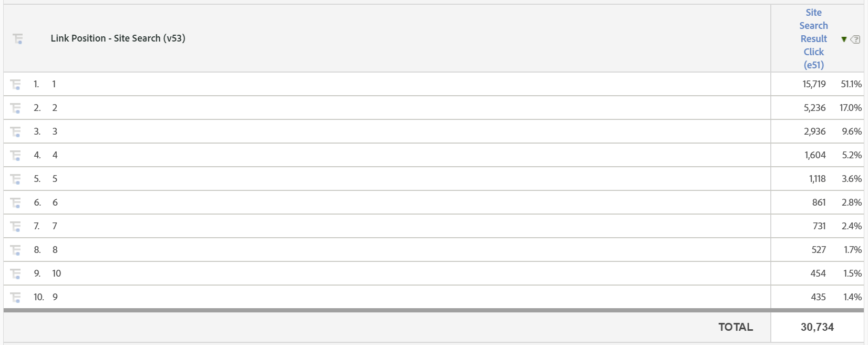The height and width of the screenshot is (345, 868).
Task: Select dimension value 1 in the first row
Action: (x=53, y=84)
